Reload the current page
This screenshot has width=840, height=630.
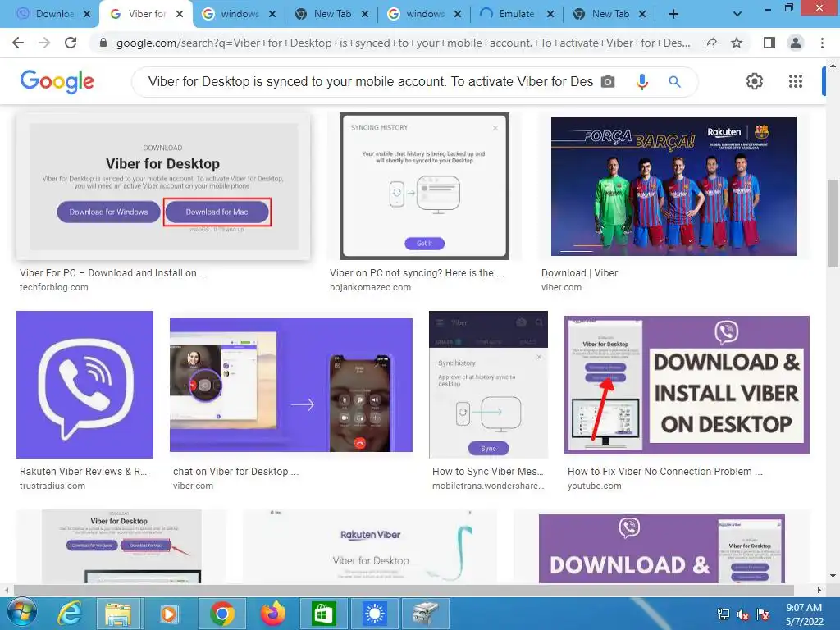point(71,43)
